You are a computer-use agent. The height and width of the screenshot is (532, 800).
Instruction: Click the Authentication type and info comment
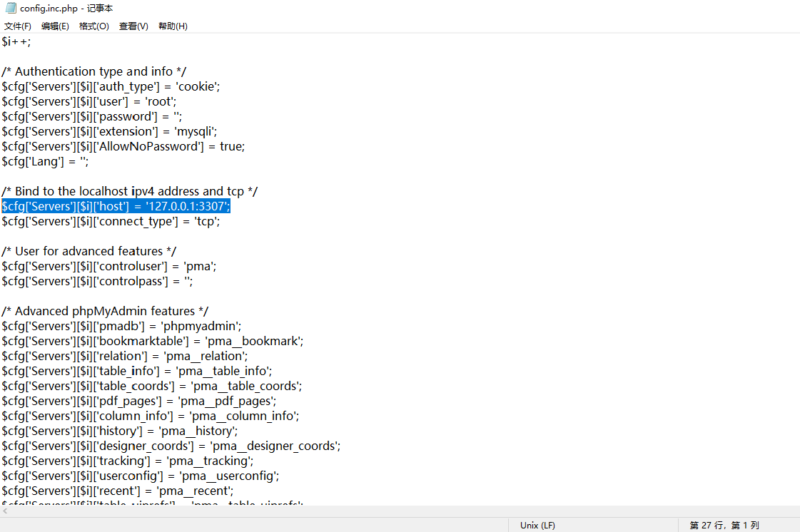pyautogui.click(x=94, y=71)
